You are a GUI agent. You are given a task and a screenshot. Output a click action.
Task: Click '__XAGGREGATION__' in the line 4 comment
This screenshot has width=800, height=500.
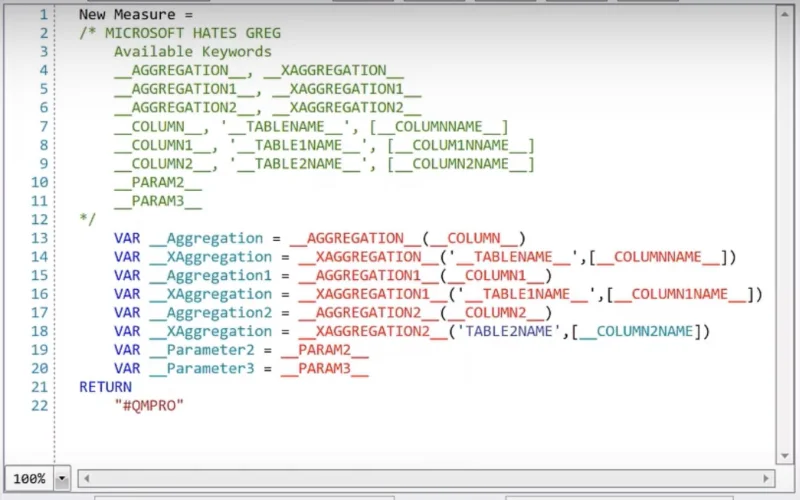334,70
